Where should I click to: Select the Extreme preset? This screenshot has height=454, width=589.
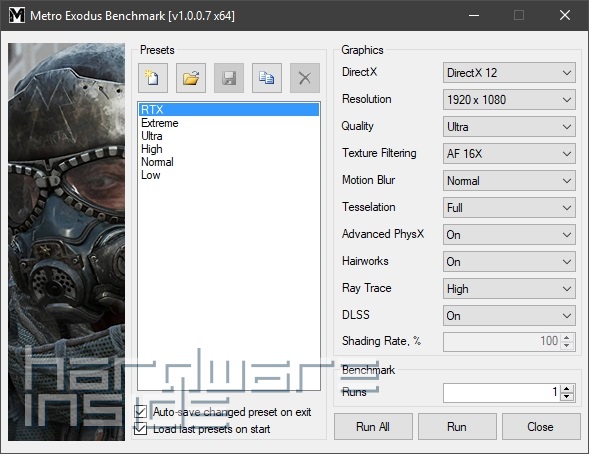point(229,123)
